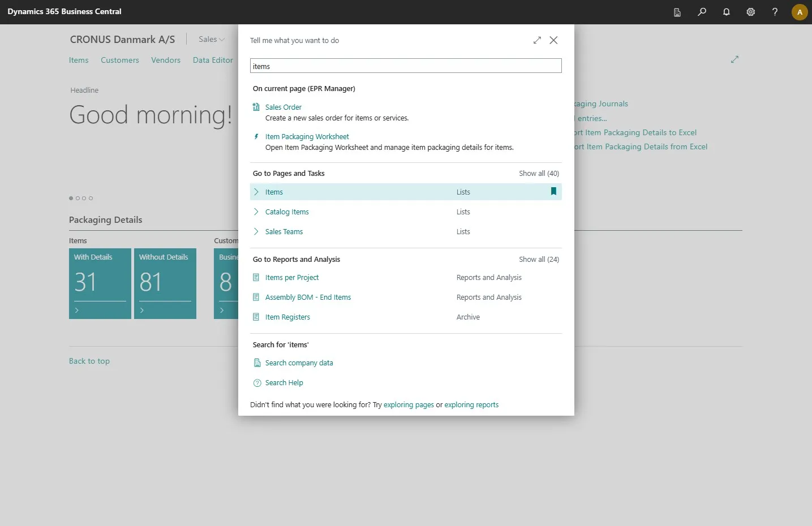Click the expand page icon on role center
This screenshot has width=812, height=526.
click(x=734, y=59)
